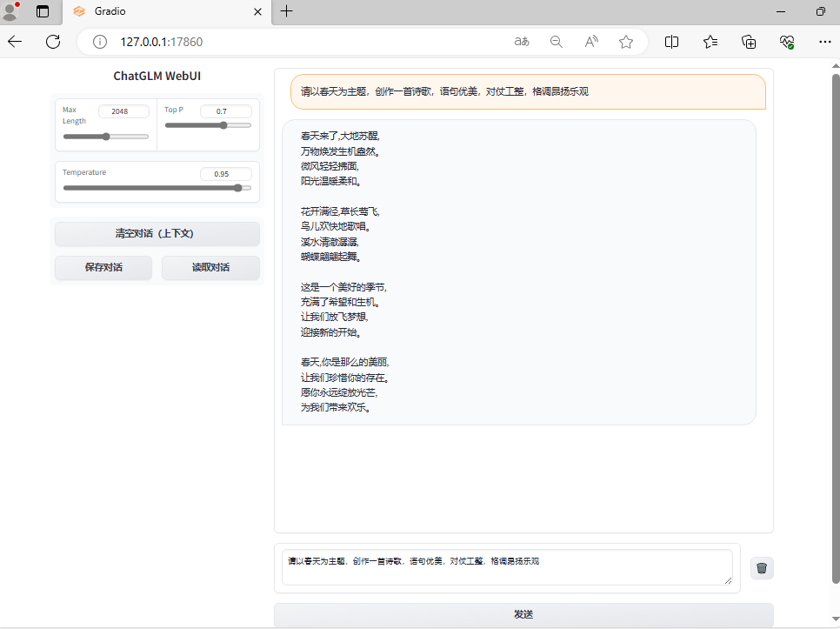Toggle split screen view icon
The image size is (840, 629).
click(671, 42)
